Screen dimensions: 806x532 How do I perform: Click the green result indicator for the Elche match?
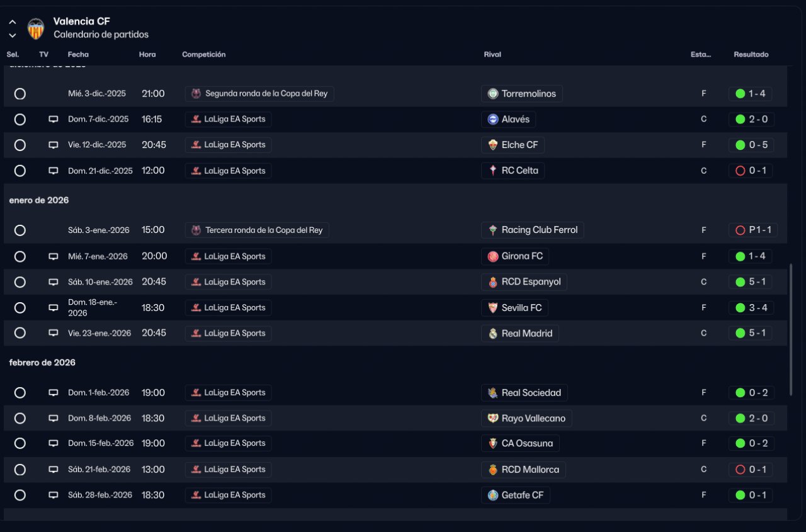coord(741,145)
